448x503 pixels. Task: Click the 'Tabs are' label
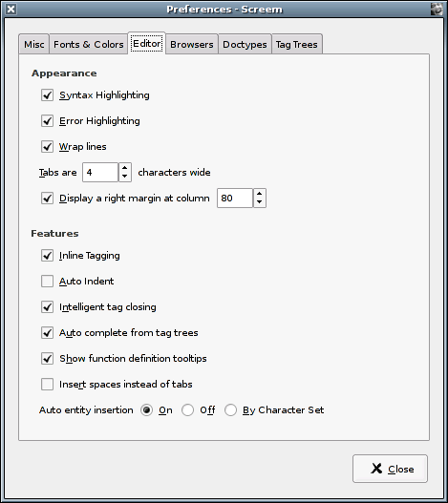pos(58,172)
